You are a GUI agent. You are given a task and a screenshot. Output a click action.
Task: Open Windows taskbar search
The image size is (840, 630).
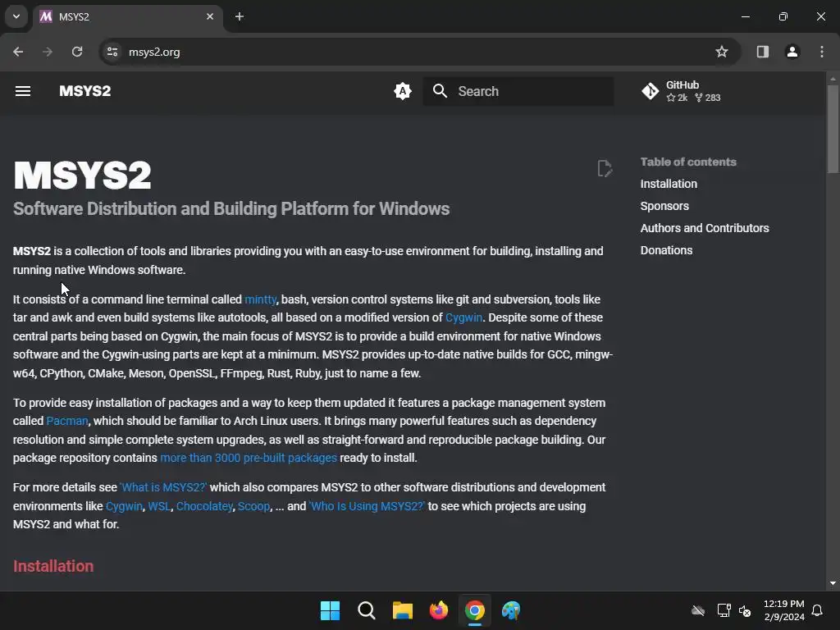(x=367, y=610)
